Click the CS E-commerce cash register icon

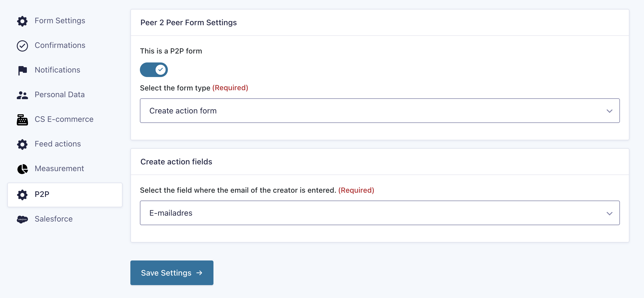[22, 120]
